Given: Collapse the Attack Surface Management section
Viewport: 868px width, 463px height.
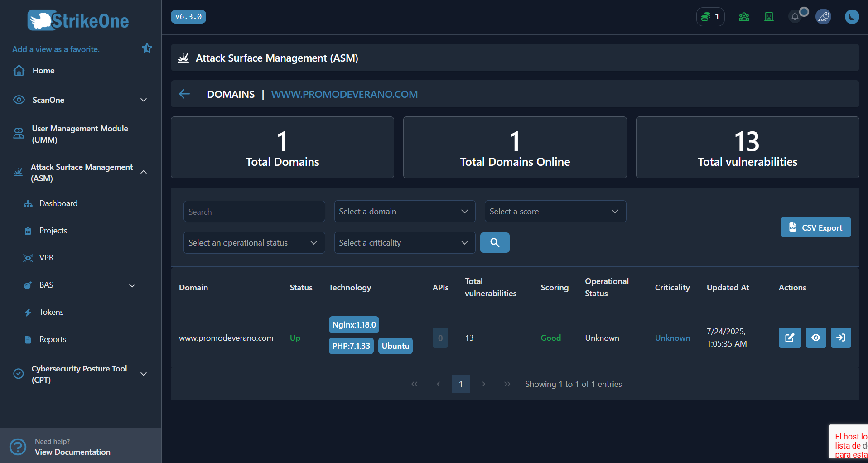Looking at the screenshot, I should click(144, 172).
